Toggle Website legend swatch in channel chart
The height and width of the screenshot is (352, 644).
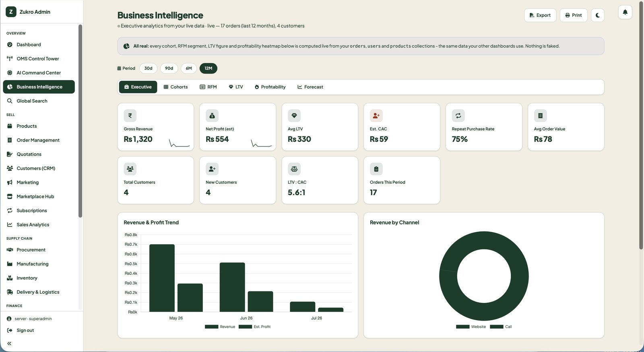463,327
